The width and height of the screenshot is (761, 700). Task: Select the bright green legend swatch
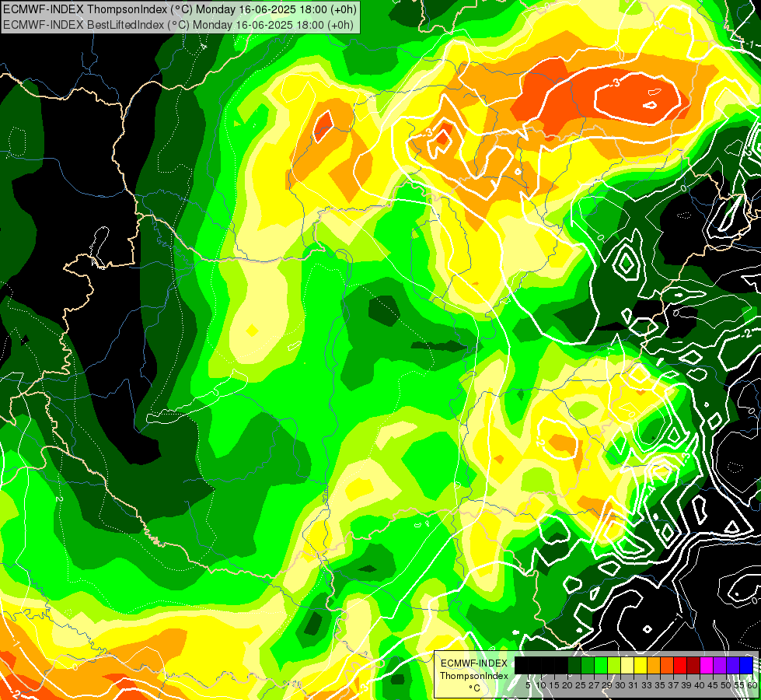point(600,665)
